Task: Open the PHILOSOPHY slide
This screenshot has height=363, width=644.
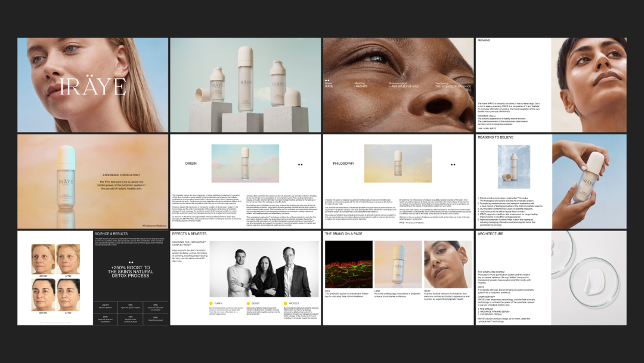Action: click(x=398, y=181)
